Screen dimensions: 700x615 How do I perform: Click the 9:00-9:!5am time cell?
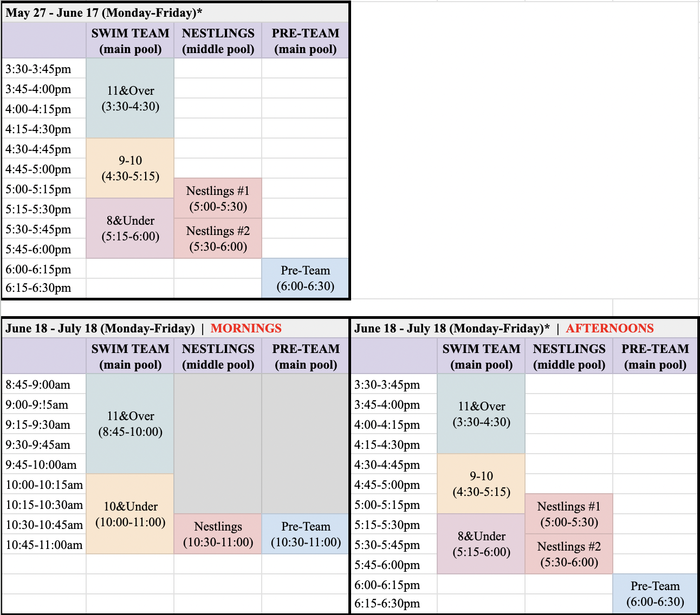coord(37,405)
